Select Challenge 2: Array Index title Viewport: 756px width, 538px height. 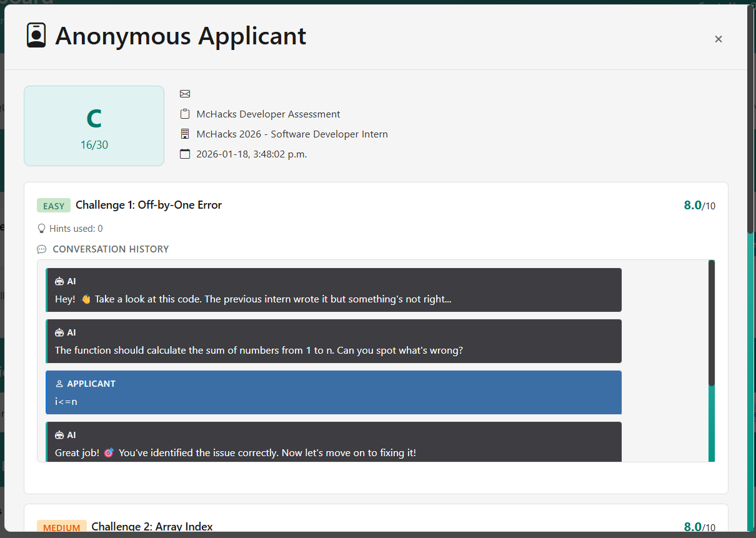pos(152,527)
